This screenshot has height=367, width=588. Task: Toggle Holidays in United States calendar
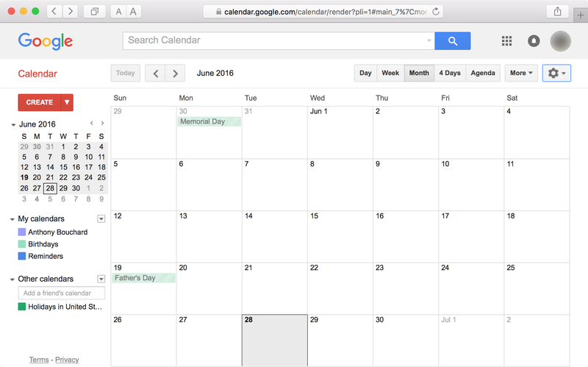coord(22,307)
